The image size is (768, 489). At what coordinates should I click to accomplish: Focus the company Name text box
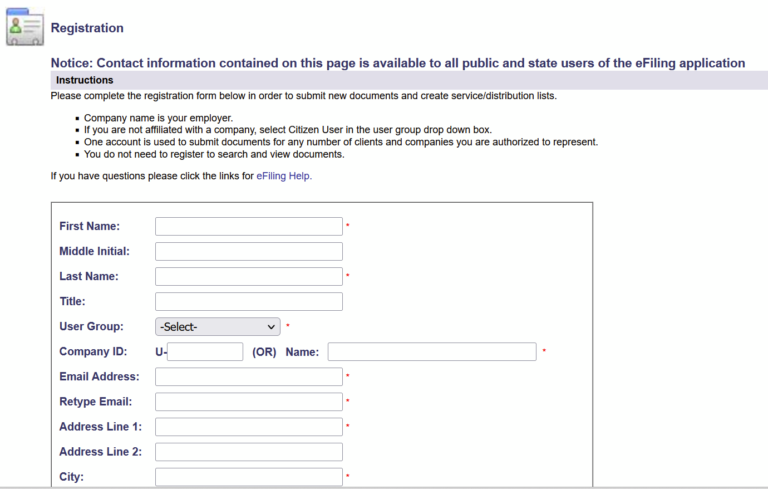(x=432, y=352)
